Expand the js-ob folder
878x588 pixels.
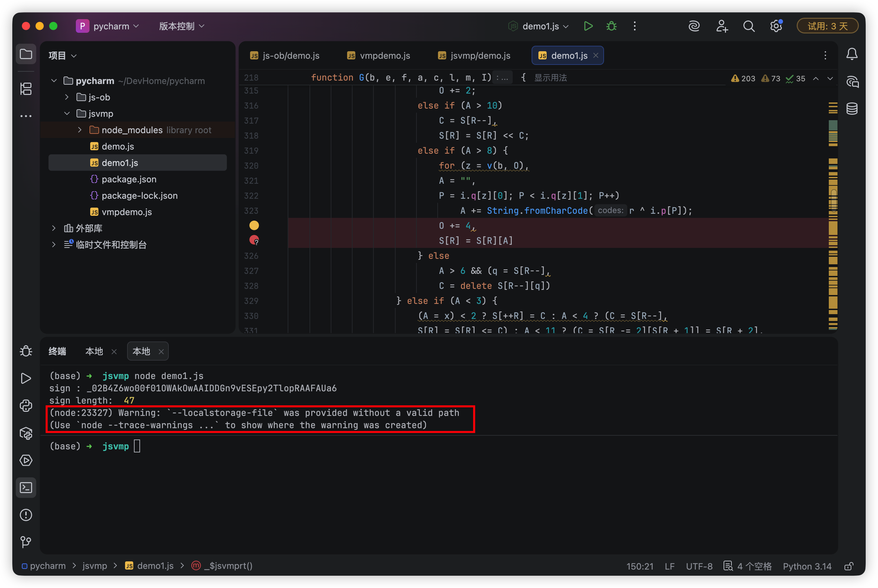tap(67, 97)
